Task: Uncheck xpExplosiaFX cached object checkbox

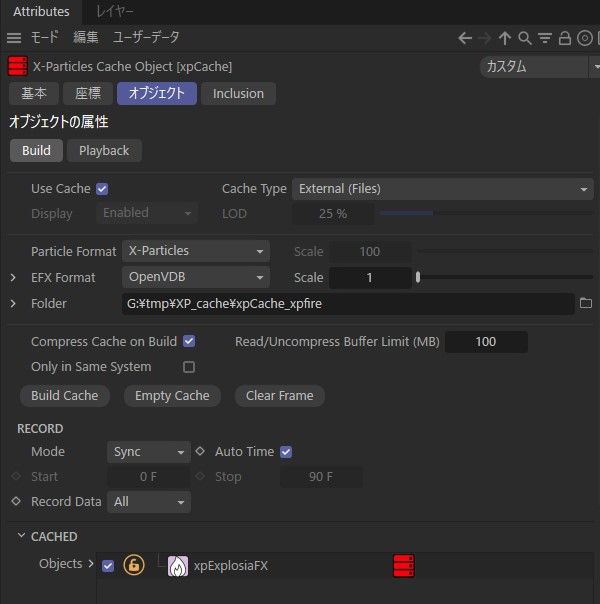Action: (108, 565)
